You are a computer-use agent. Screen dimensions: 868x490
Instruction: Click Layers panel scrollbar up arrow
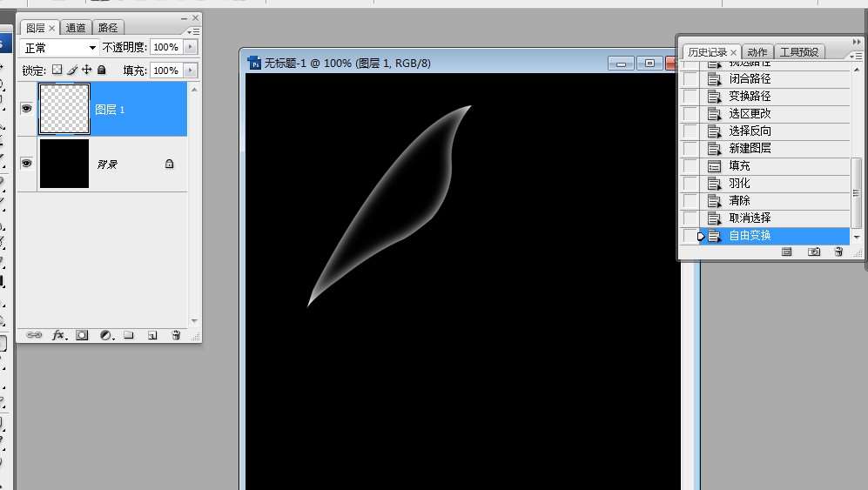pyautogui.click(x=194, y=89)
